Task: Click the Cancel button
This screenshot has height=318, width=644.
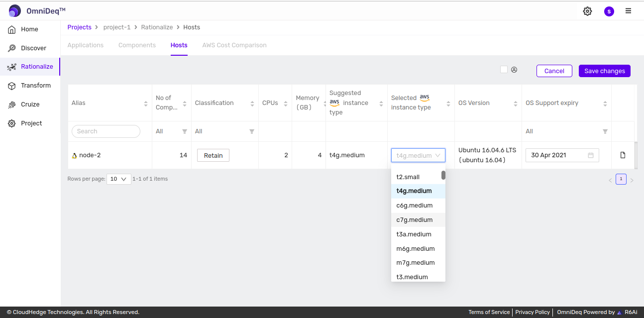Action: click(x=554, y=71)
